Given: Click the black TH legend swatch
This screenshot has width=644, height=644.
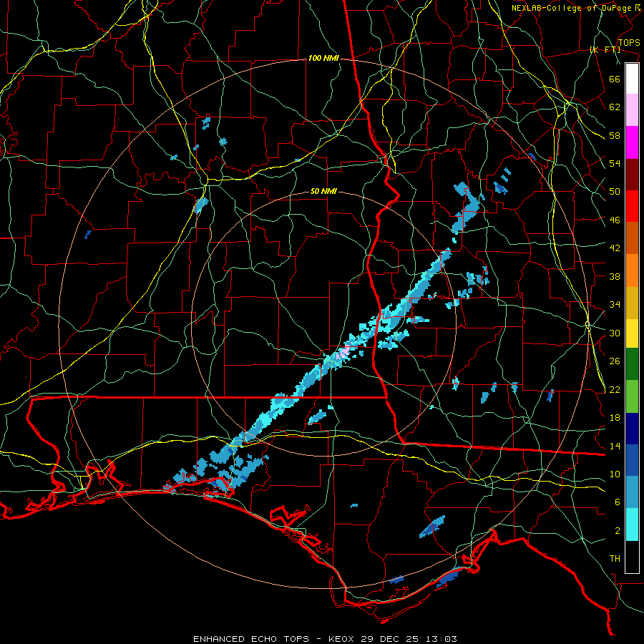Looking at the screenshot, I should tap(632, 557).
